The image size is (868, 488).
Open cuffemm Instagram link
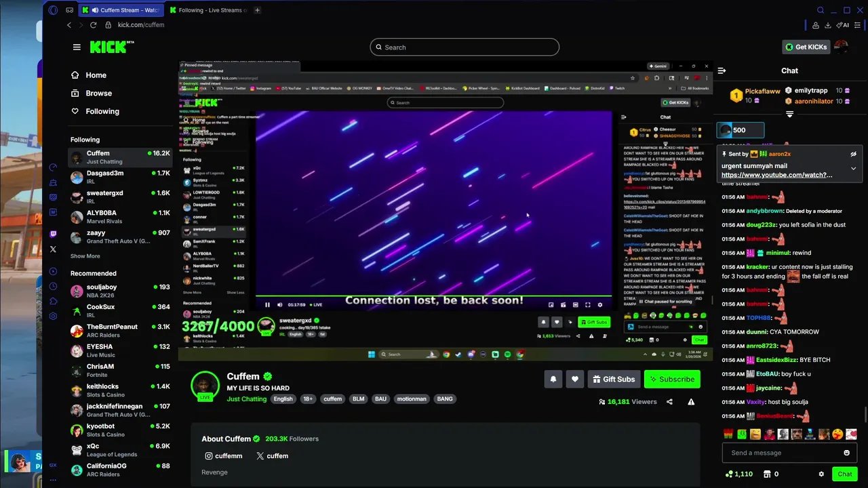point(224,456)
